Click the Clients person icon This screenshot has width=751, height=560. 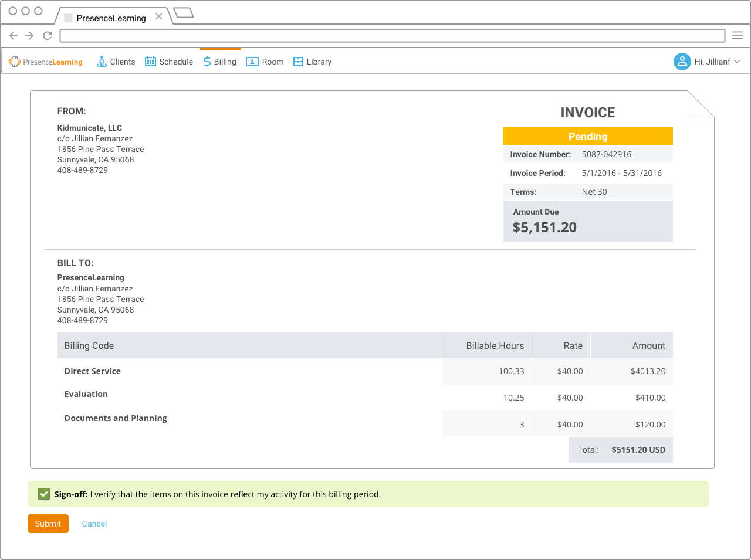click(x=102, y=62)
